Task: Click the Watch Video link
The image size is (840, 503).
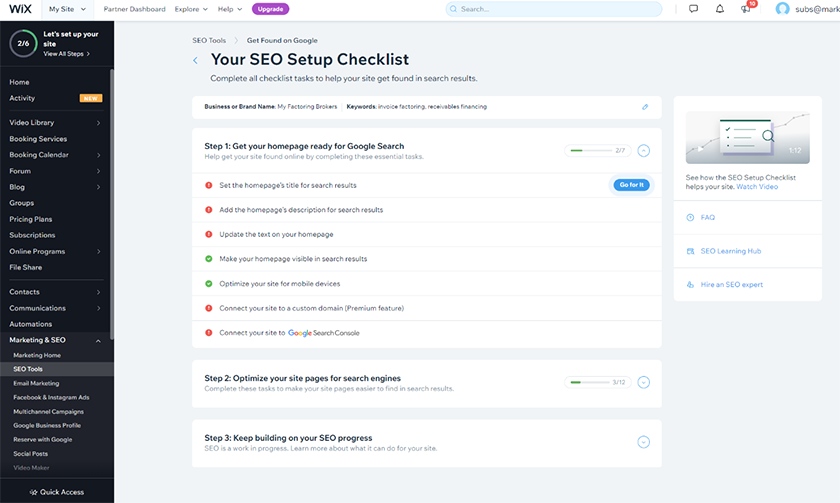Action: pos(757,187)
